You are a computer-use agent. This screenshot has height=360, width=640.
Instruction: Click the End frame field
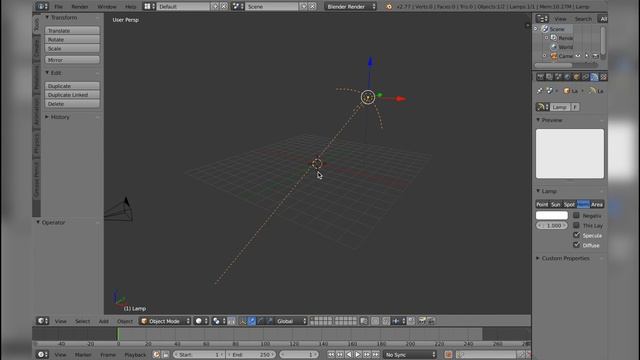(x=251, y=355)
